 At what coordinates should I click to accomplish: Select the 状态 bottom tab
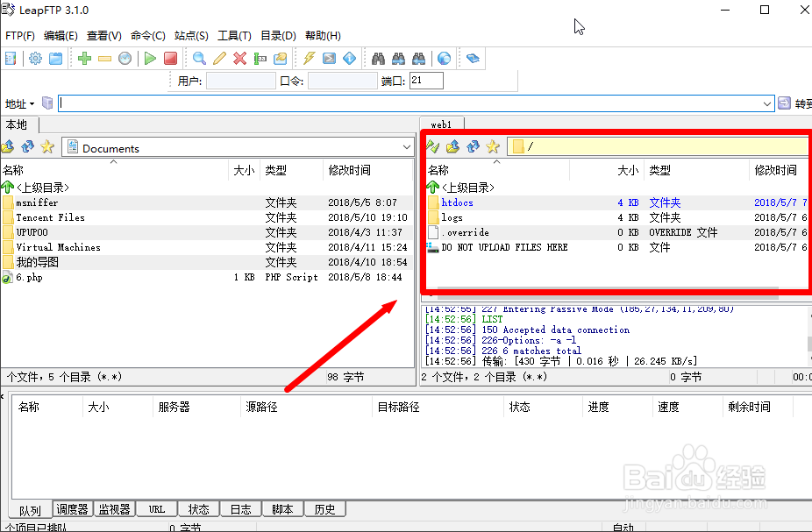click(199, 509)
